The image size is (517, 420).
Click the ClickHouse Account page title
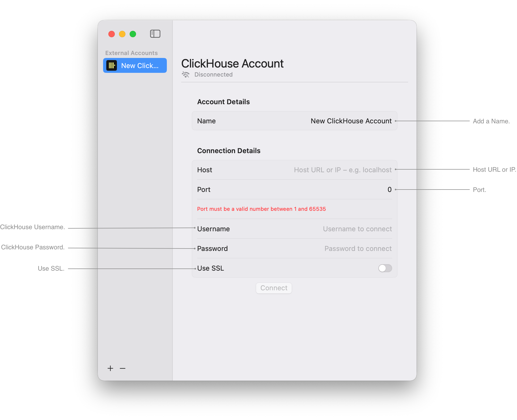coord(232,64)
